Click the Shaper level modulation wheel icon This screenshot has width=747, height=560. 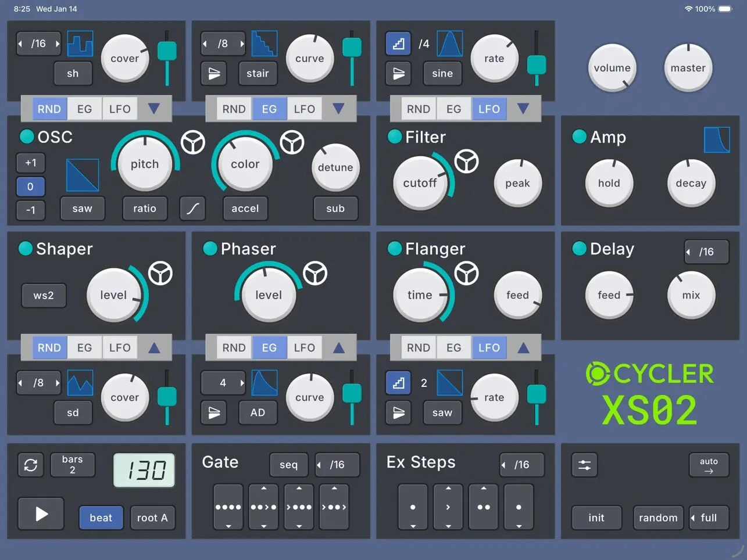160,273
